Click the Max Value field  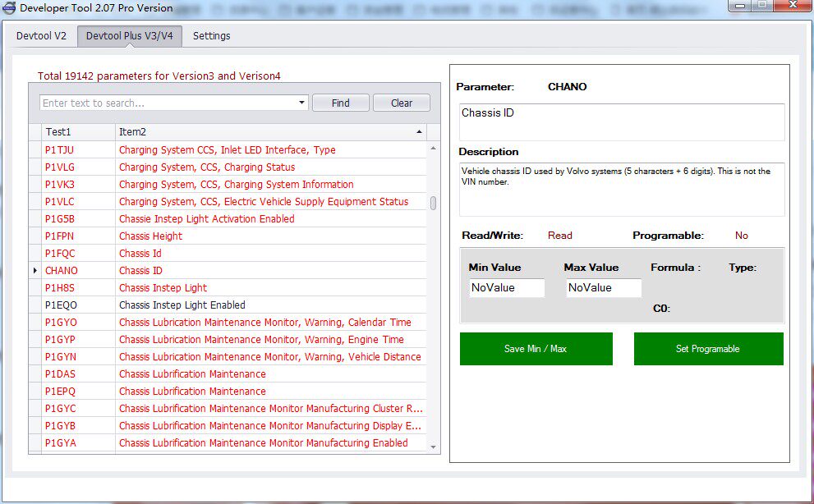604,287
